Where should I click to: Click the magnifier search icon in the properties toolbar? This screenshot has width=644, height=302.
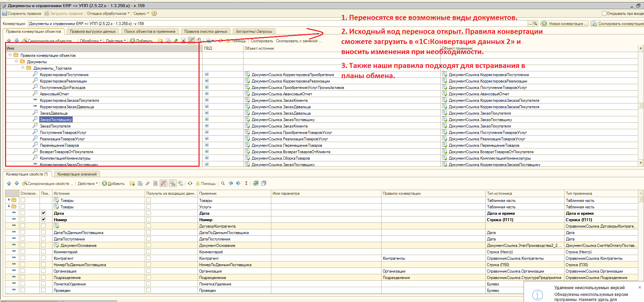(223, 183)
